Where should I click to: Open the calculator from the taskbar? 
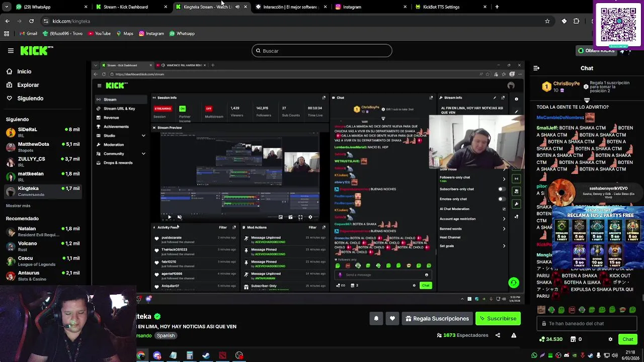[190, 355]
